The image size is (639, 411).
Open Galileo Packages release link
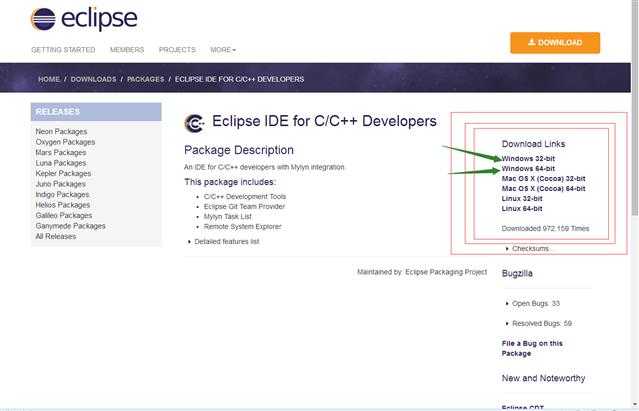[x=64, y=215]
